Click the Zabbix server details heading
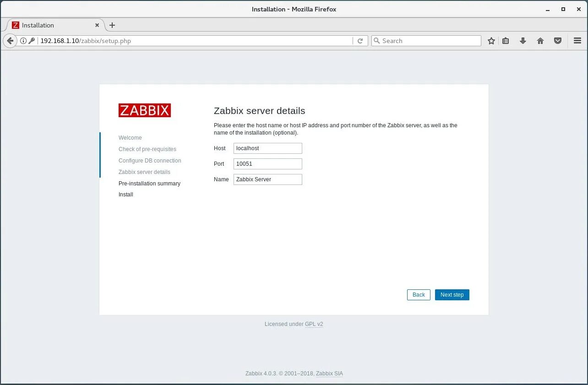The height and width of the screenshot is (385, 588). [259, 111]
